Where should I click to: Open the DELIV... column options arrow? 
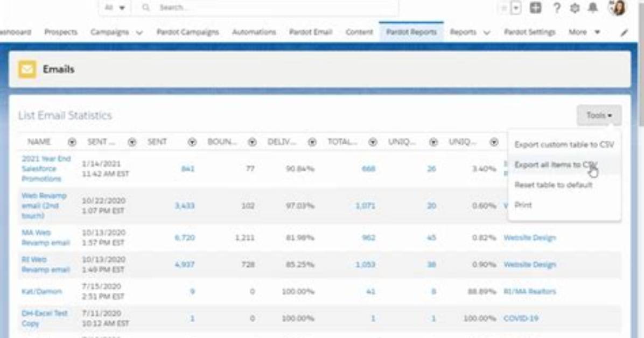click(312, 142)
